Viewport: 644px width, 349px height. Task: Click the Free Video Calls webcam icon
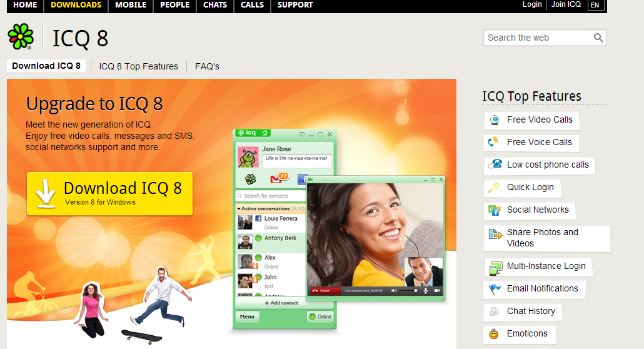[x=495, y=120]
